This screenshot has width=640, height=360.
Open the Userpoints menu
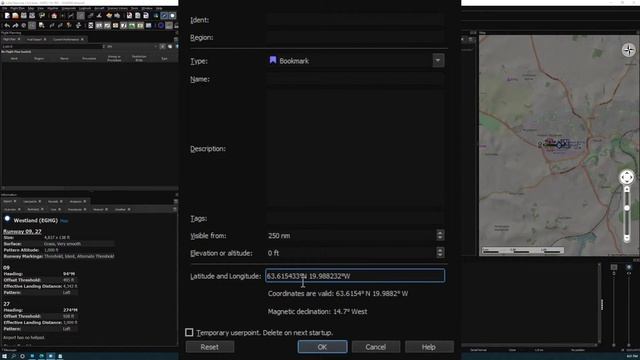pyautogui.click(x=69, y=8)
